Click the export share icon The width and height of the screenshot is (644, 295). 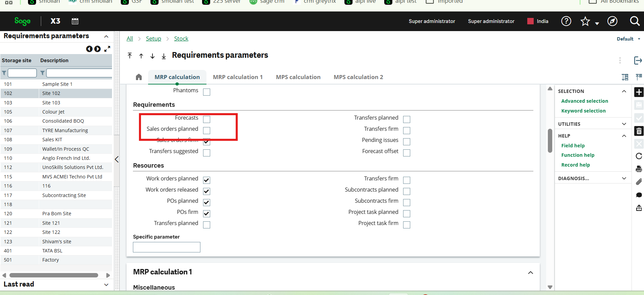639,208
